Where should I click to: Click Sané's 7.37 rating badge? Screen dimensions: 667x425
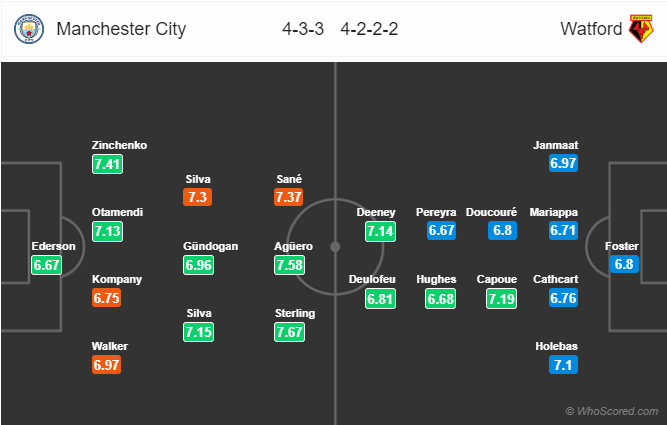click(288, 198)
